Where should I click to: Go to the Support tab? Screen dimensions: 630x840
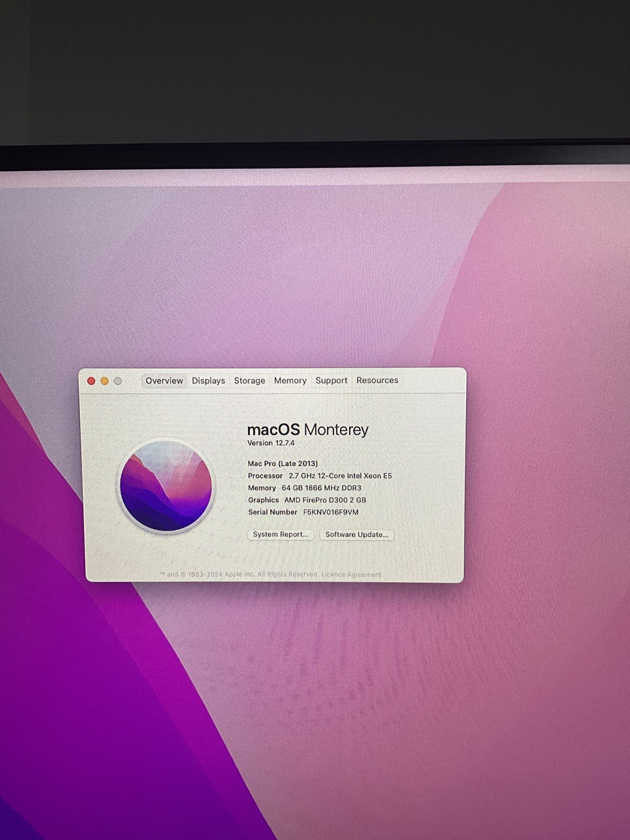[331, 380]
